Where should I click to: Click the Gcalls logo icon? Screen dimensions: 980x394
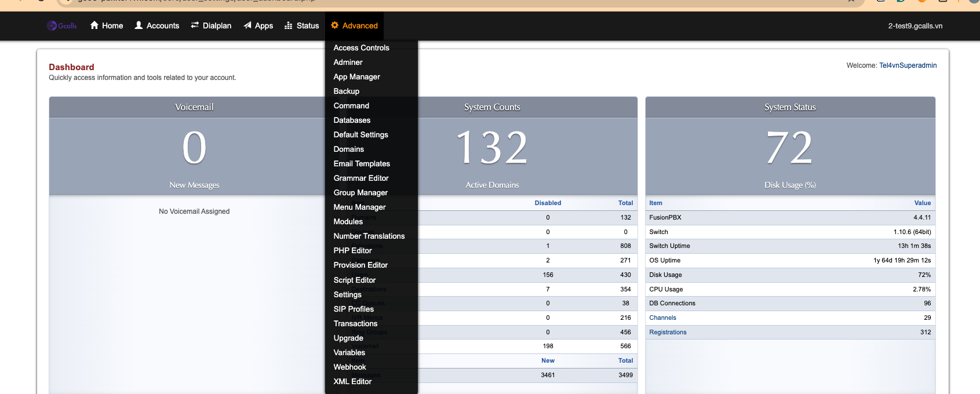(52, 25)
